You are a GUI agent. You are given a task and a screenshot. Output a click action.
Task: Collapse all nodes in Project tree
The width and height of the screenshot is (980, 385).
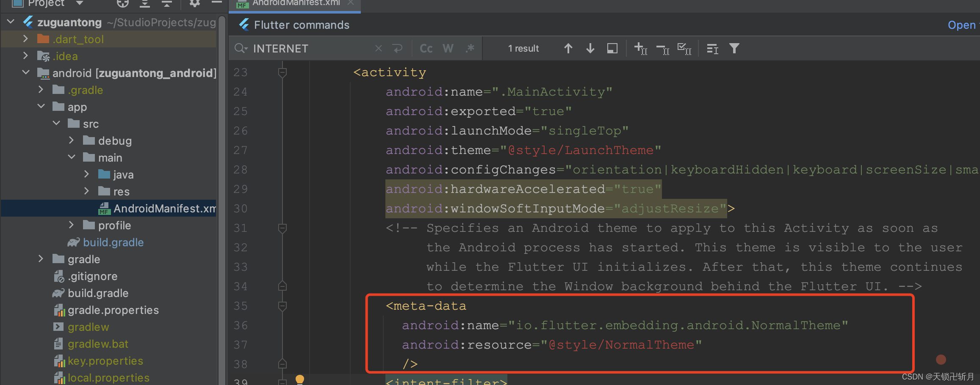[x=167, y=3]
